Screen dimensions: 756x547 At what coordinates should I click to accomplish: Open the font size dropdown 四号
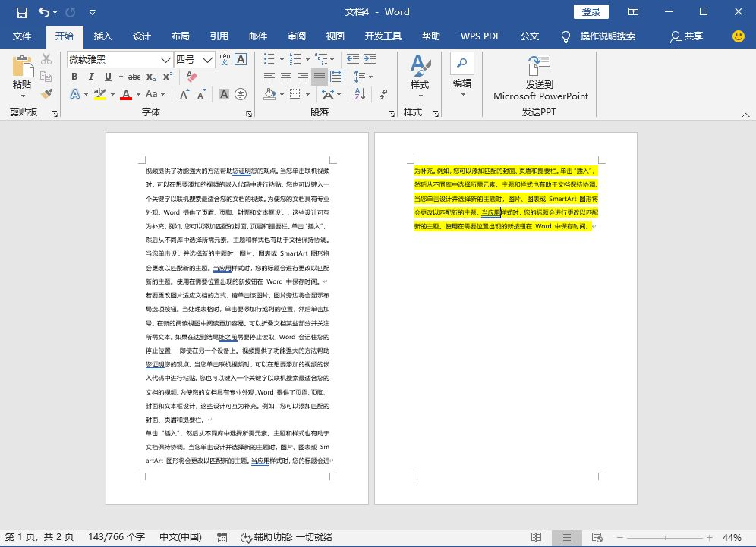208,59
